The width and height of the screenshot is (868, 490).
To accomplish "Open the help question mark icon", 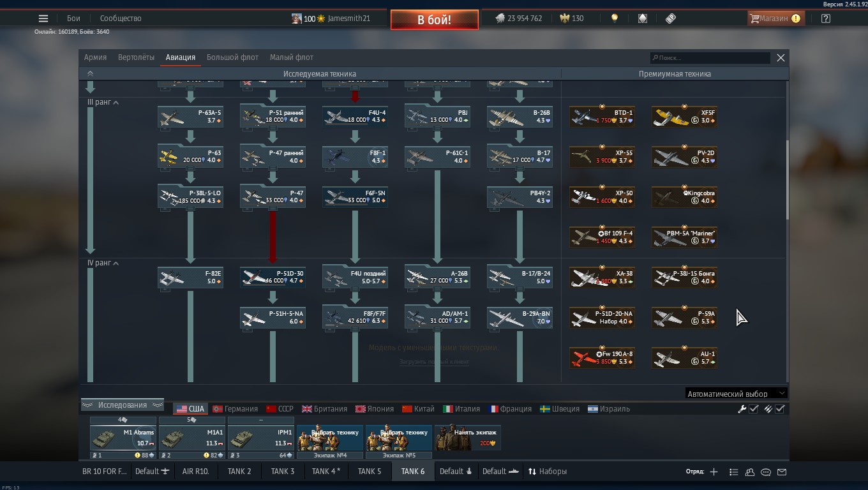I will (826, 19).
